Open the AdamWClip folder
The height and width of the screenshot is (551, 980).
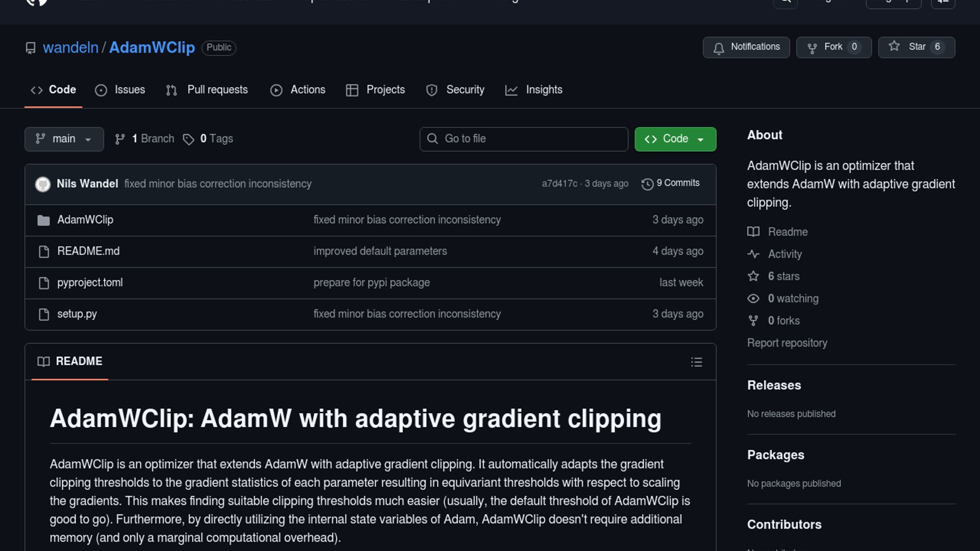click(85, 220)
